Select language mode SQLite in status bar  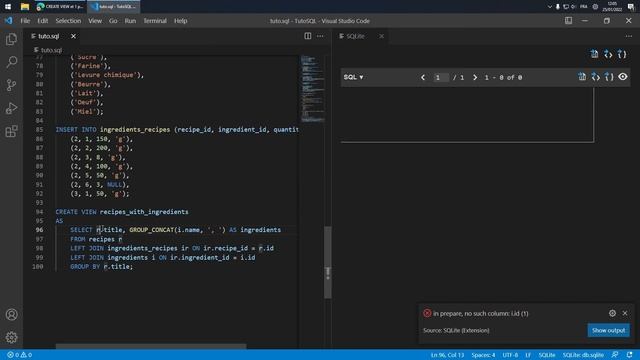tap(547, 355)
